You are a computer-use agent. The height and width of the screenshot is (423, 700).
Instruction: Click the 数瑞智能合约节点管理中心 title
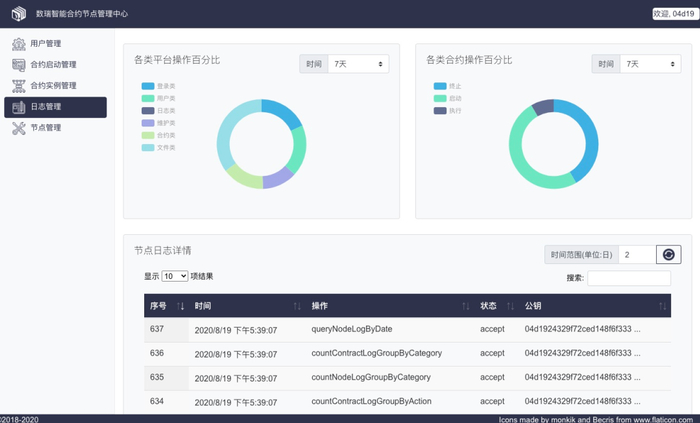coord(82,14)
